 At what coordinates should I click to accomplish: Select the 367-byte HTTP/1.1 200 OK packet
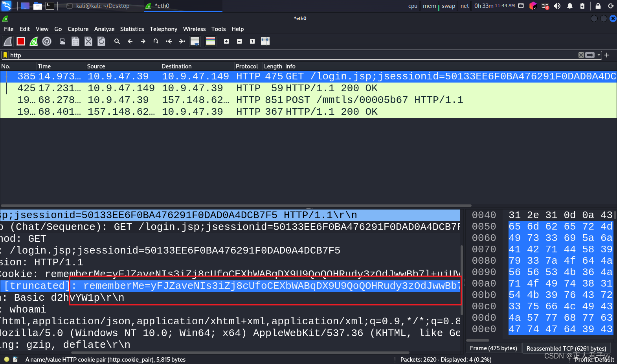click(x=308, y=112)
